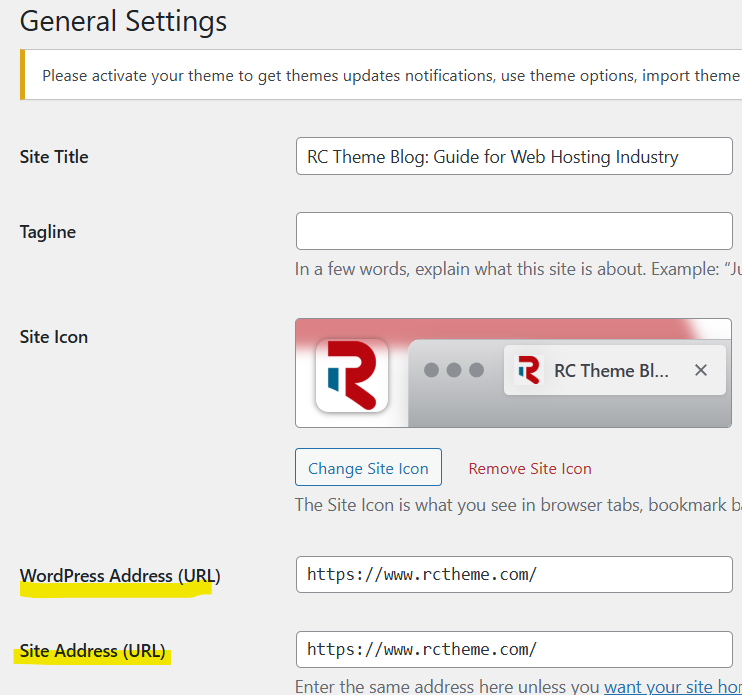Click the Site Title input field

[514, 156]
